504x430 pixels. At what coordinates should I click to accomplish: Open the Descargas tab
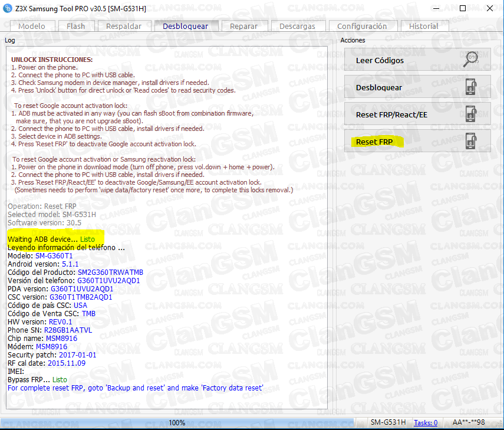click(297, 26)
